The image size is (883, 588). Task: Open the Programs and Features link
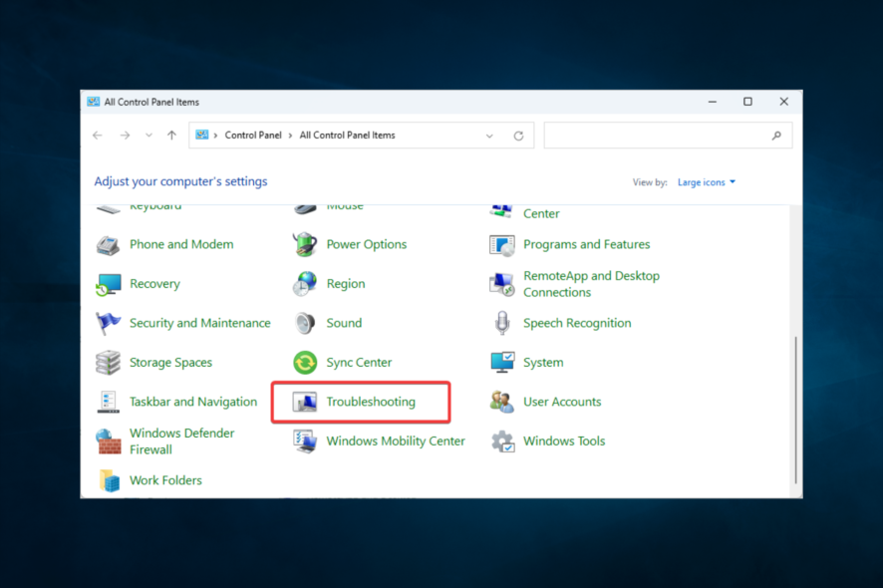click(x=586, y=244)
